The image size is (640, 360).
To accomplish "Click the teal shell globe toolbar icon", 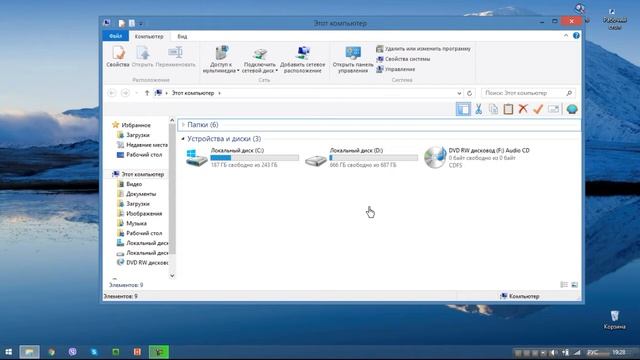I will (572, 109).
